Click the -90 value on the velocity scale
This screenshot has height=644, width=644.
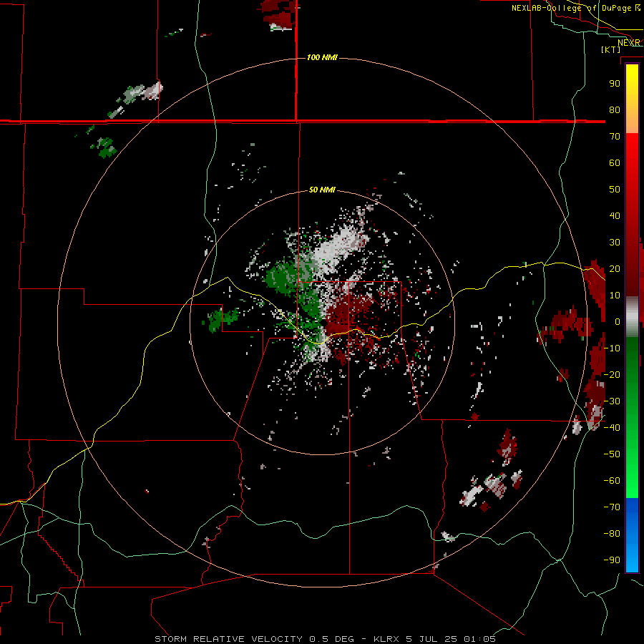[612, 560]
